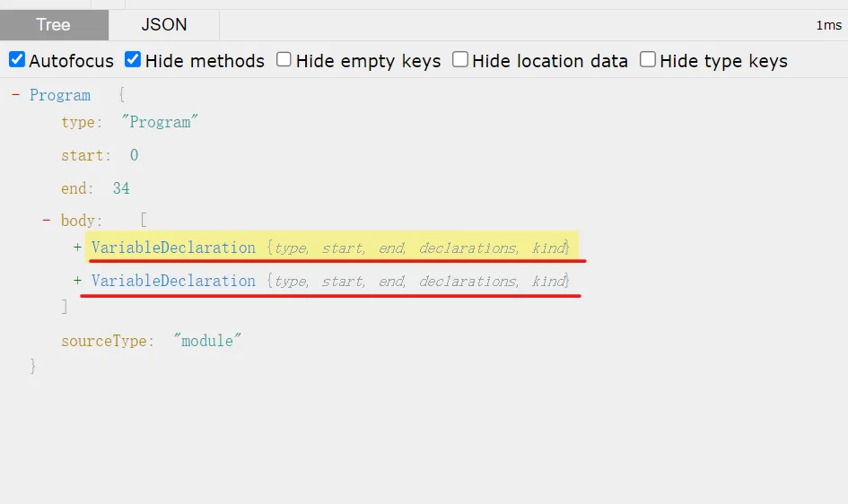The height and width of the screenshot is (504, 848).
Task: Expand the second VariableDeclaration plus sign
Action: click(x=78, y=281)
